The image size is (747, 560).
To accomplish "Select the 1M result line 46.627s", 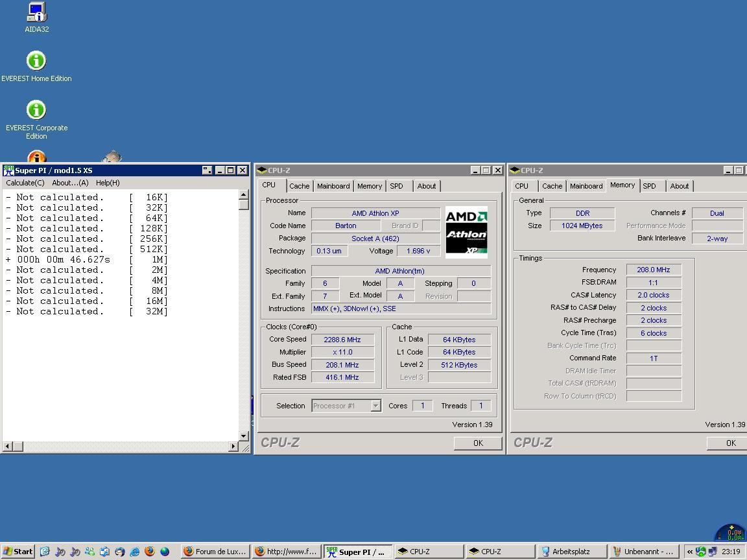I will pos(87,259).
